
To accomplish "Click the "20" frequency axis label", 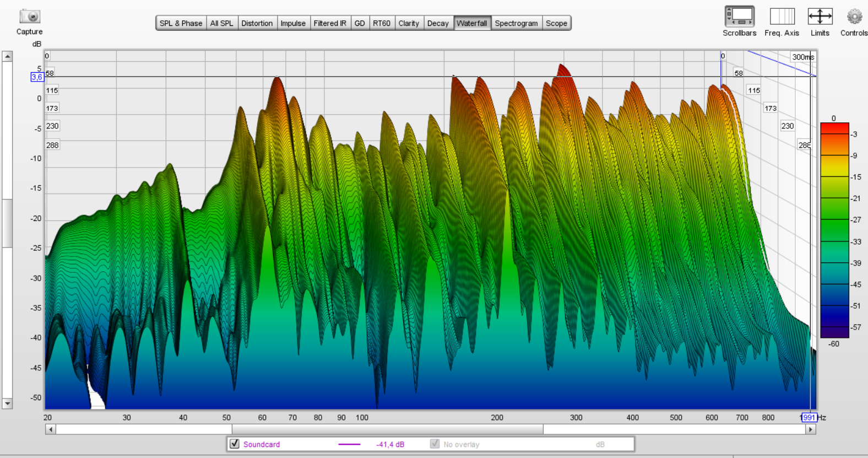I will coord(48,417).
